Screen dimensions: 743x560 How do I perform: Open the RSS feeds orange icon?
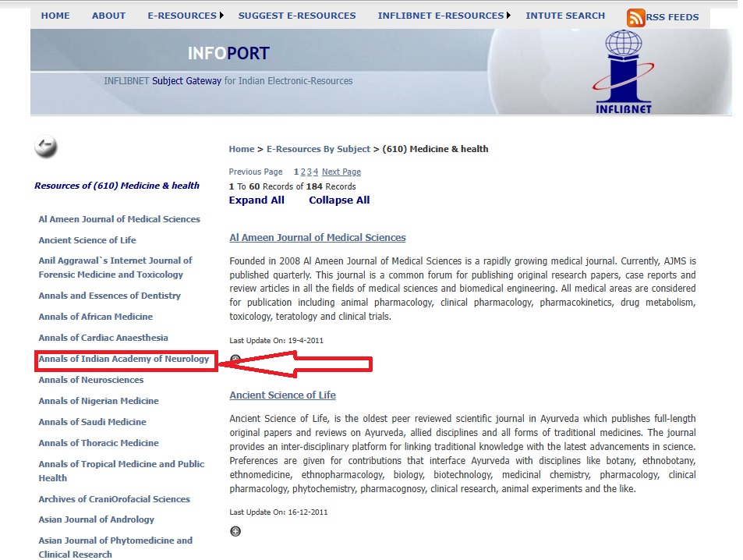coord(635,17)
